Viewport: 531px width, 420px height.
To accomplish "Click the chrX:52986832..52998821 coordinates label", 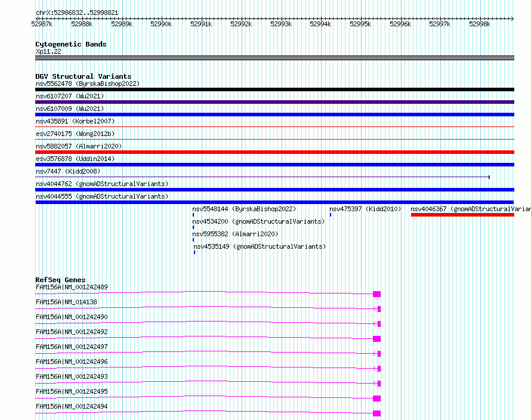I will [77, 13].
